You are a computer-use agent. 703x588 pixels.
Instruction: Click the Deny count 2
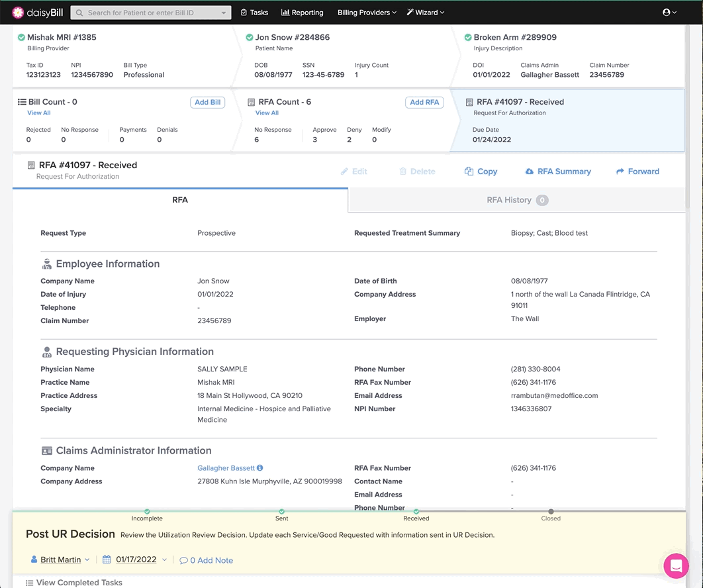350,140
